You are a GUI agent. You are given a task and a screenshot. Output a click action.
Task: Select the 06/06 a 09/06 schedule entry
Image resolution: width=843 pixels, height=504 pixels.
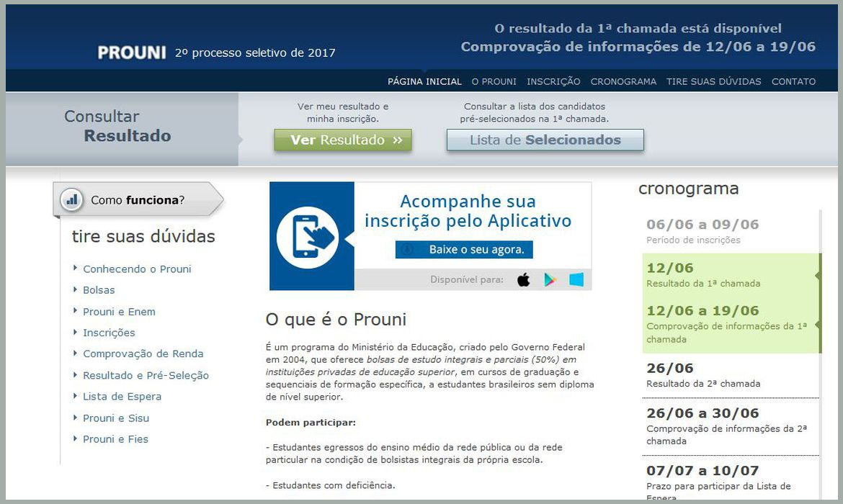tap(730, 231)
